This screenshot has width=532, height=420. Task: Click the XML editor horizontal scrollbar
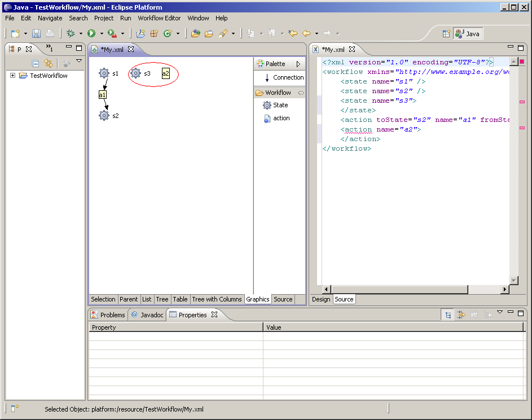click(x=400, y=290)
